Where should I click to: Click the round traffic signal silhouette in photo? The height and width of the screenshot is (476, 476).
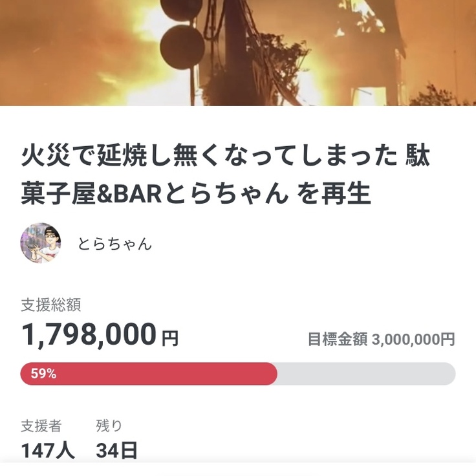pyautogui.click(x=182, y=45)
